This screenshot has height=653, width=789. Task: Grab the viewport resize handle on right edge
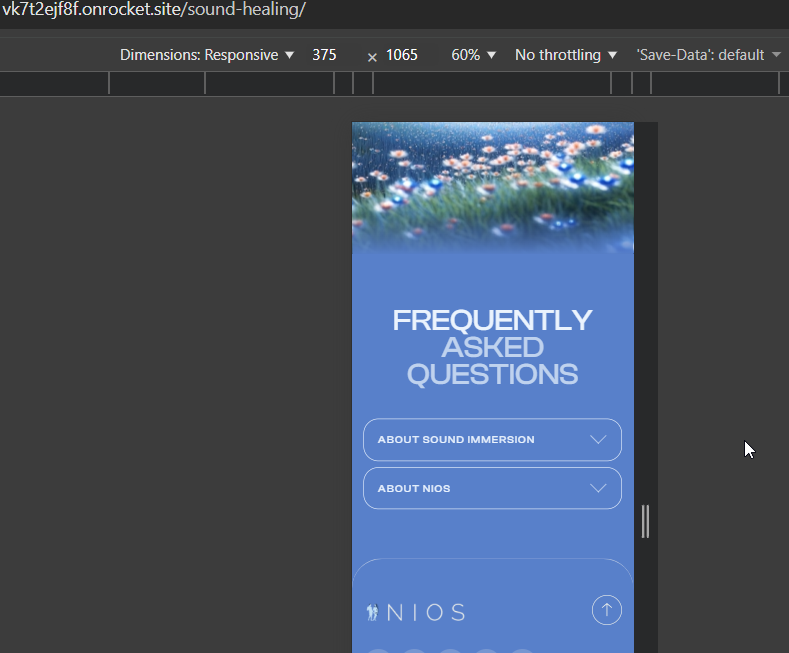pos(646,522)
